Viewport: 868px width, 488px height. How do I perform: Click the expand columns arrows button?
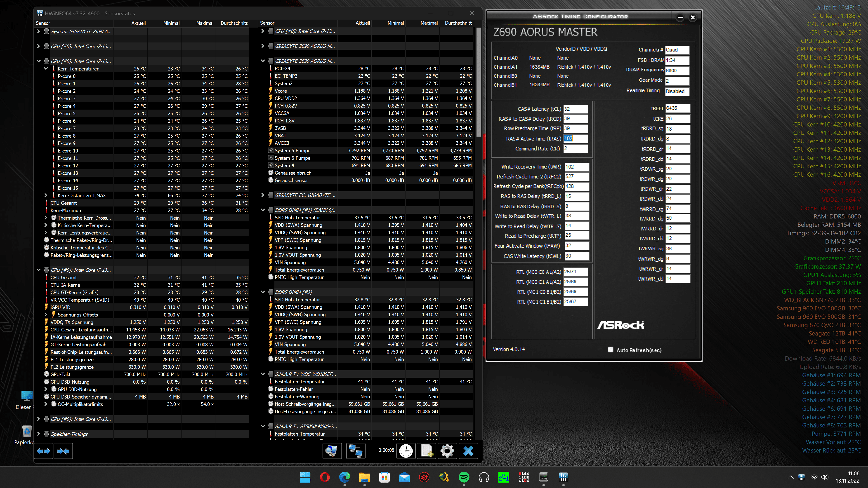click(43, 451)
